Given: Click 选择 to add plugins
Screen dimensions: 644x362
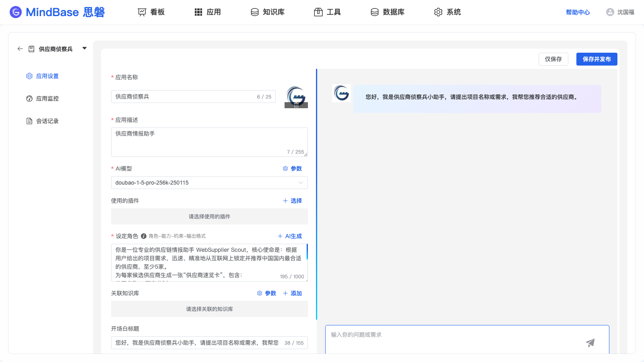Looking at the screenshot, I should point(292,201).
